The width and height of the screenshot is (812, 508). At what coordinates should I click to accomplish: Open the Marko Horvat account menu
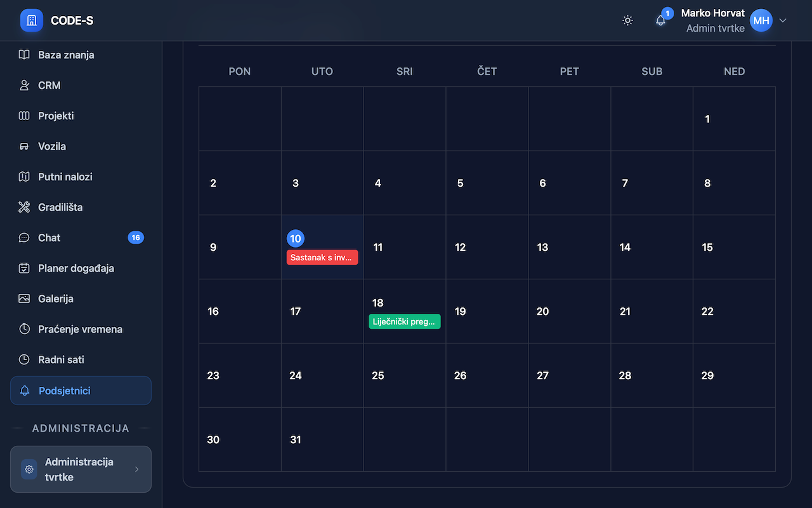(712, 20)
